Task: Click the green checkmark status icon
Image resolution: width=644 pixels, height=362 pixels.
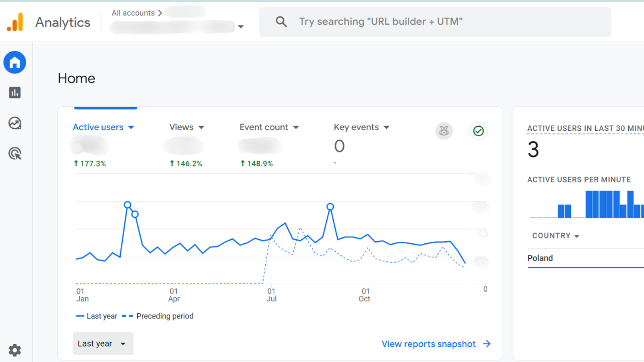Action: tap(478, 131)
